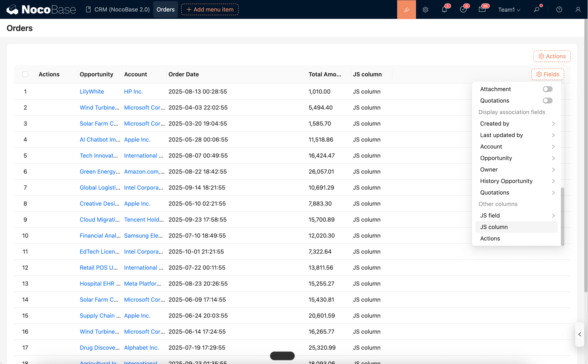This screenshot has width=588, height=364.
Task: Click the Add menu item button
Action: 210,10
